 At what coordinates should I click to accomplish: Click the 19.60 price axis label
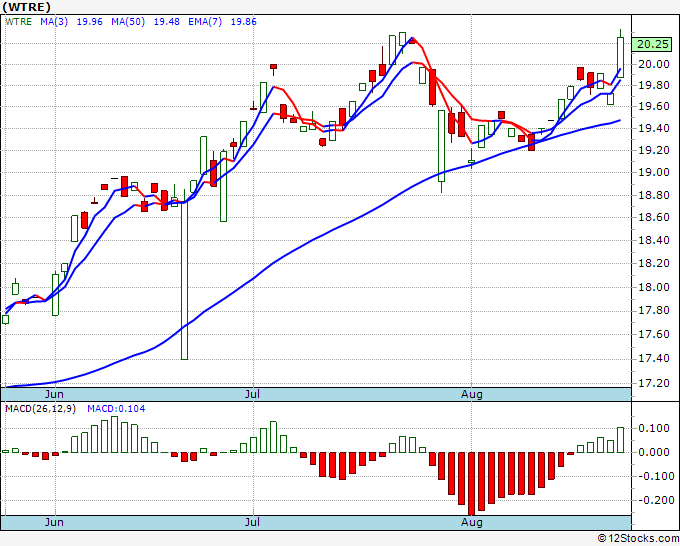[654, 106]
